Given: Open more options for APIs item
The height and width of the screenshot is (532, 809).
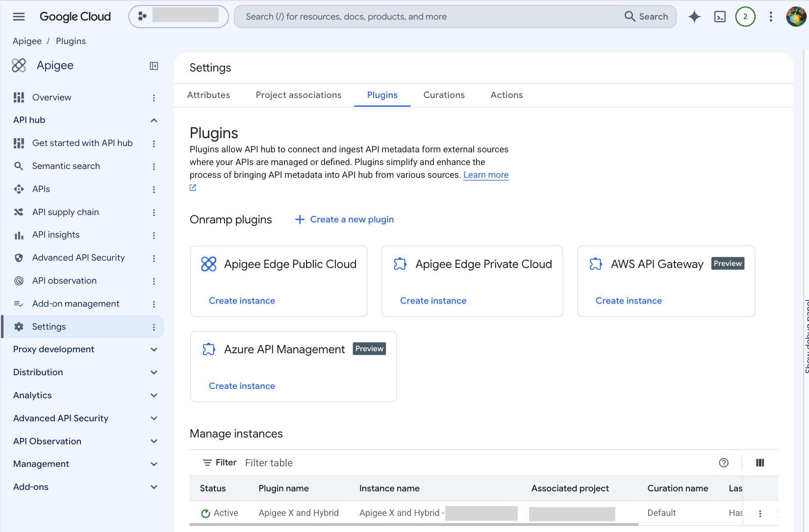Looking at the screenshot, I should [x=154, y=190].
